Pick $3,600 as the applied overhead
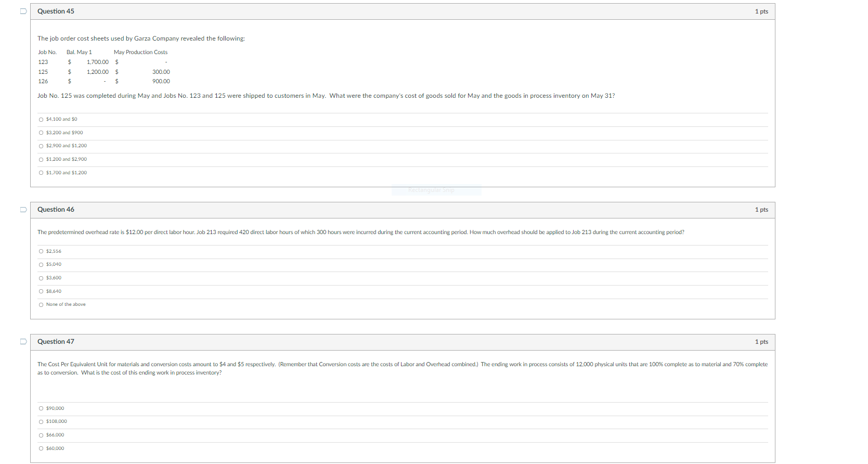 pyautogui.click(x=41, y=278)
